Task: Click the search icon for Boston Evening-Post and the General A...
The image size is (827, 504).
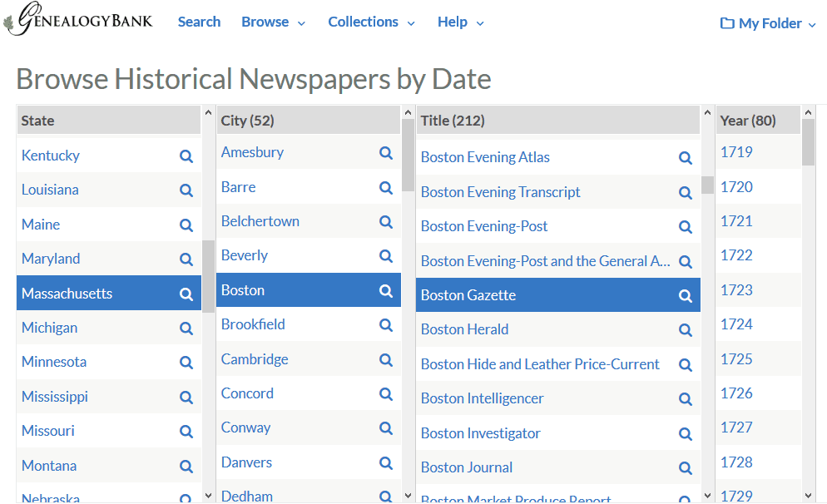Action: click(685, 261)
